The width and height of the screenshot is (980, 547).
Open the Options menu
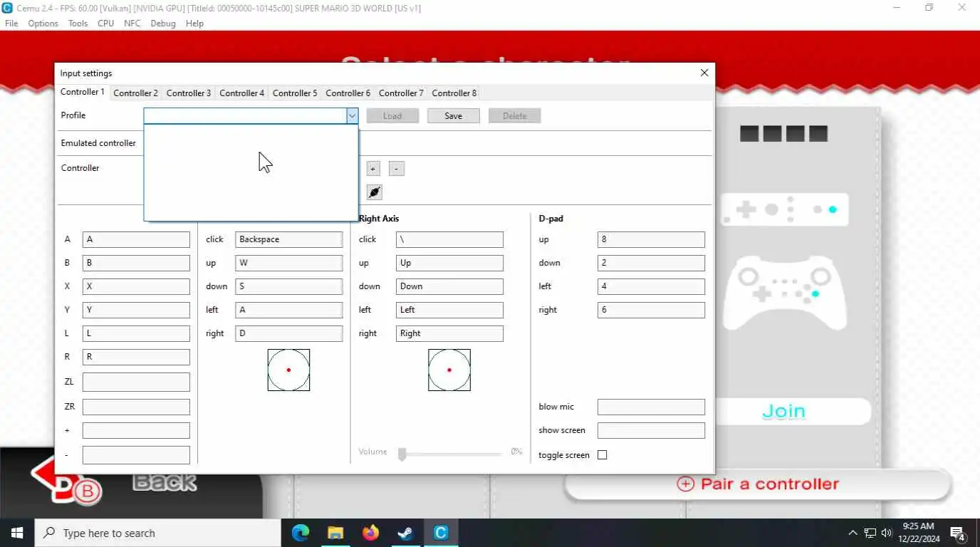[x=43, y=23]
